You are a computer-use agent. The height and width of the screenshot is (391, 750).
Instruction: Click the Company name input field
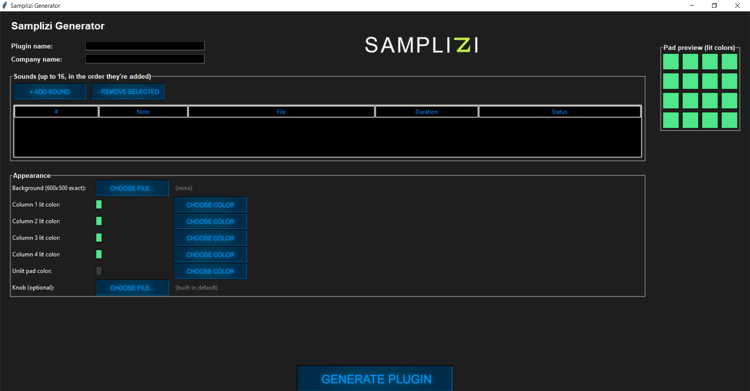[145, 59]
